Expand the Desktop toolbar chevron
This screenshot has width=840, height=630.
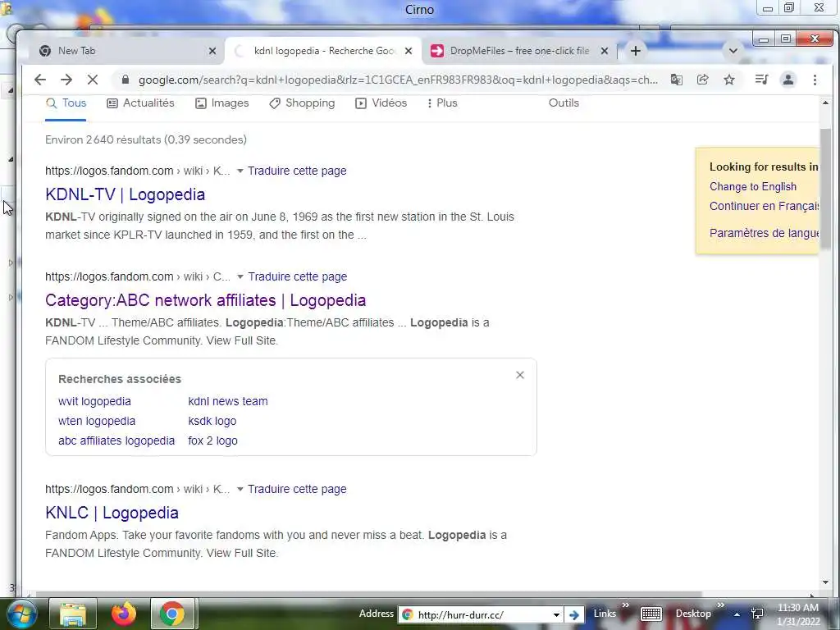(720, 605)
